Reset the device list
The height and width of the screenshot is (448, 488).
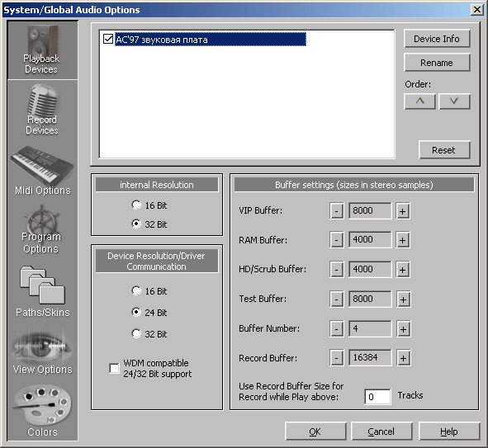click(444, 150)
